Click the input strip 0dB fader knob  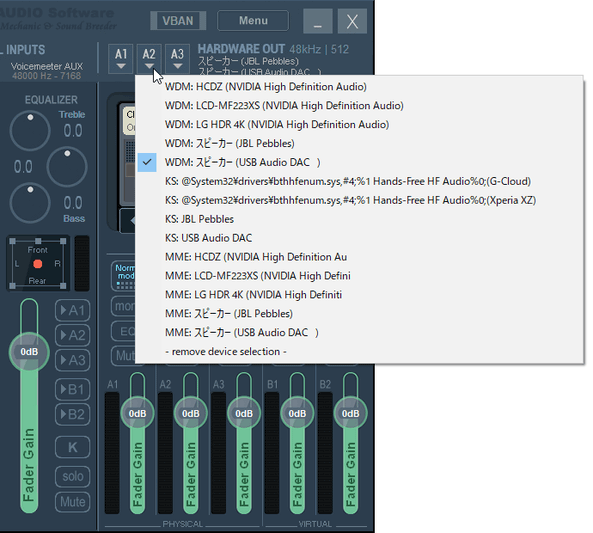(x=29, y=352)
